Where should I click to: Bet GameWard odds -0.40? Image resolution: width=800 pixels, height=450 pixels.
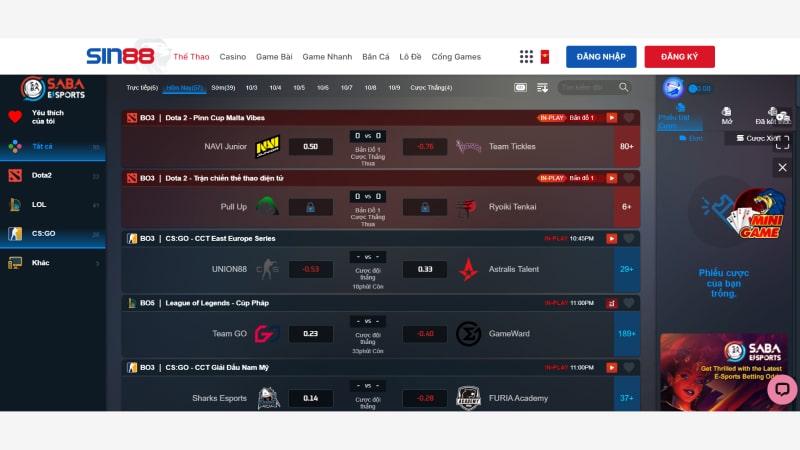point(424,334)
